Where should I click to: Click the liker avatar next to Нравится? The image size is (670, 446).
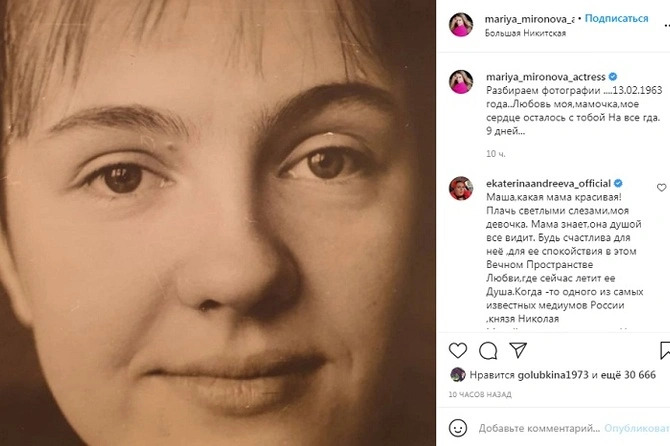(457, 374)
